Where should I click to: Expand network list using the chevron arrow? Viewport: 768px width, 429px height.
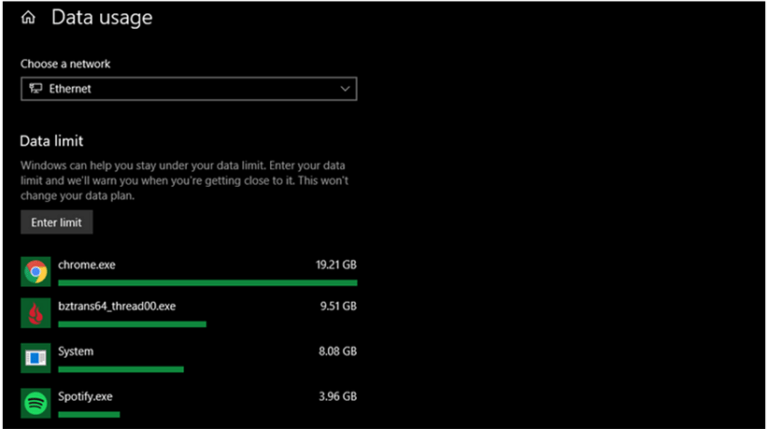point(345,89)
